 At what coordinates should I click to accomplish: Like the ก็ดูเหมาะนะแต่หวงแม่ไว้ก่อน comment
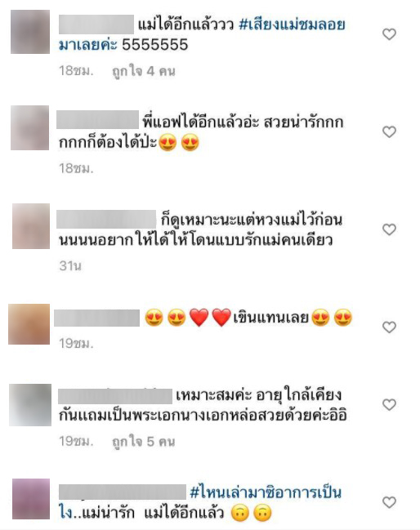pyautogui.click(x=389, y=229)
